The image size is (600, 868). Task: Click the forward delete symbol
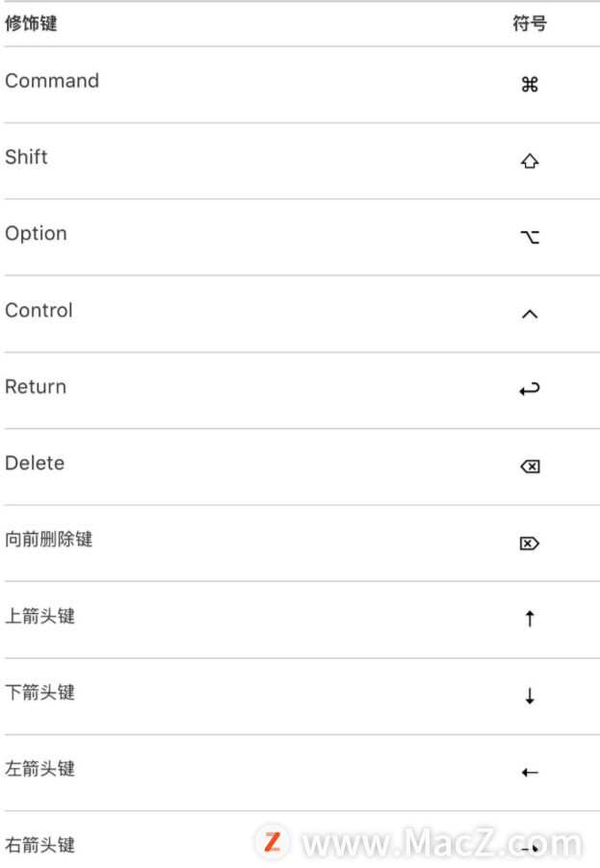(x=530, y=543)
